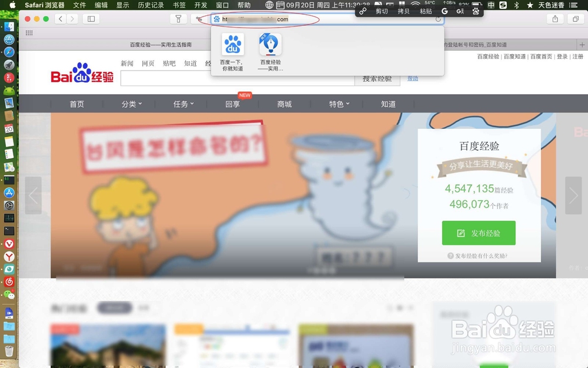Choose 拷贝 in the popup bar
Viewport: 588px width, 368px height.
coord(403,11)
